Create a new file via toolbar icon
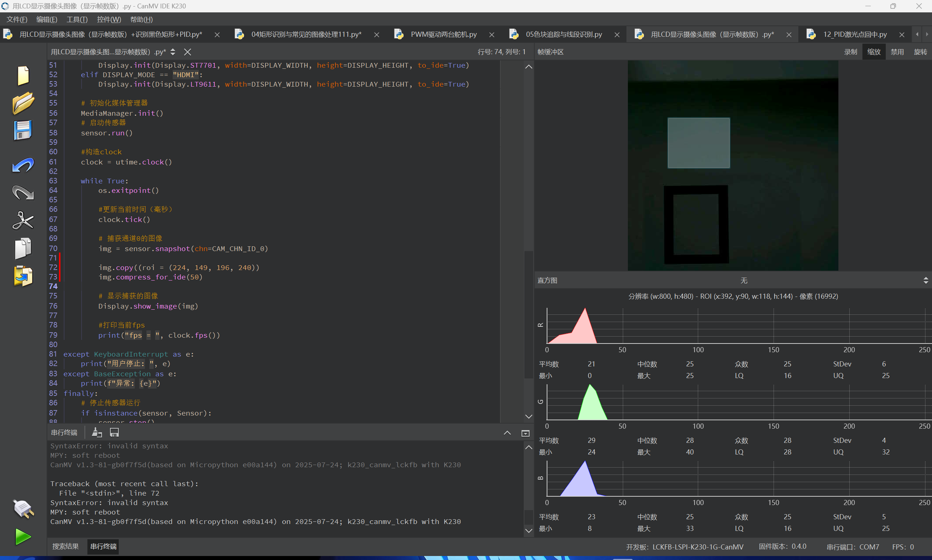Image resolution: width=932 pixels, height=560 pixels. pyautogui.click(x=23, y=75)
